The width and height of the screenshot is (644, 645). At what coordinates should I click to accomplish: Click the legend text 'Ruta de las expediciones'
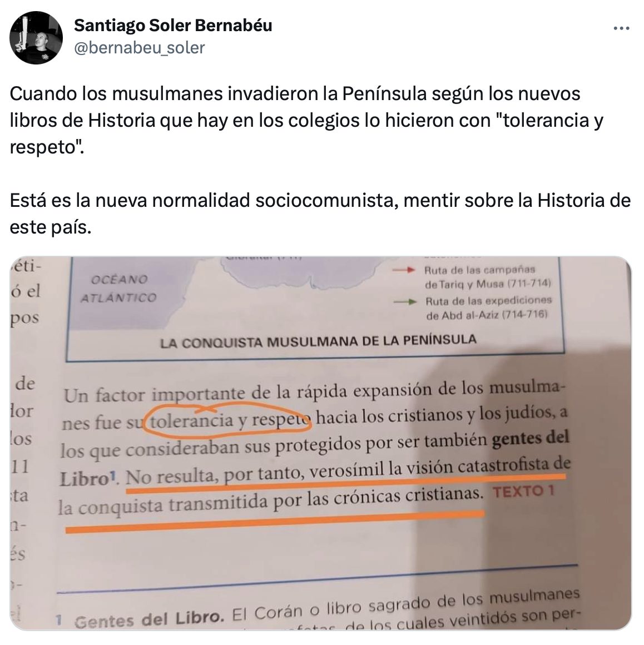pyautogui.click(x=488, y=301)
